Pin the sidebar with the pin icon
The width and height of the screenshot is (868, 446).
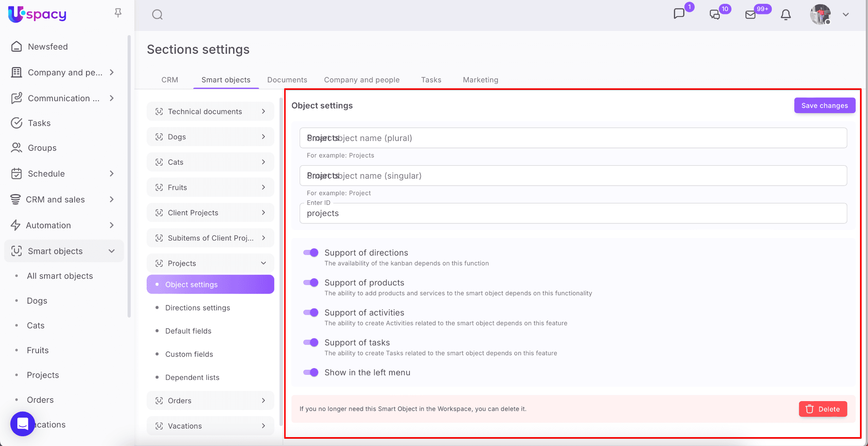[x=118, y=13]
